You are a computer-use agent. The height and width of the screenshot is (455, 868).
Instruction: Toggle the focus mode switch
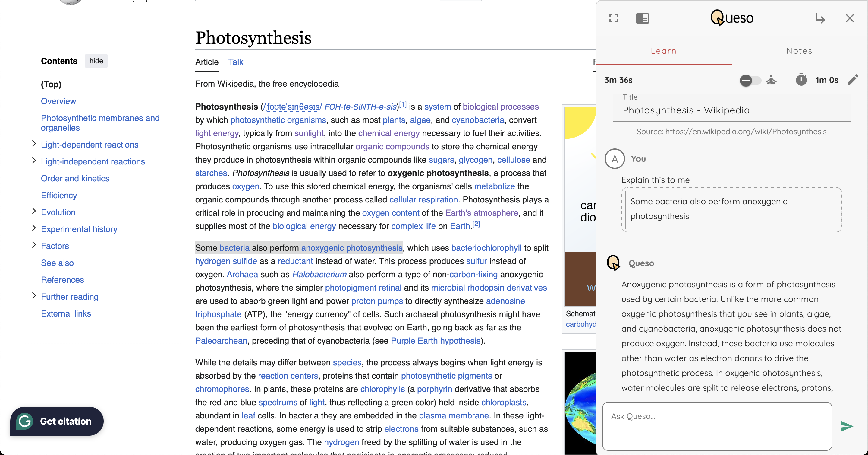click(750, 80)
